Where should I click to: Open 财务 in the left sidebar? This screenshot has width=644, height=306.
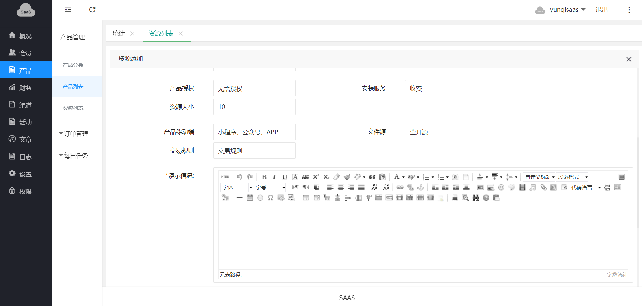[x=25, y=88]
